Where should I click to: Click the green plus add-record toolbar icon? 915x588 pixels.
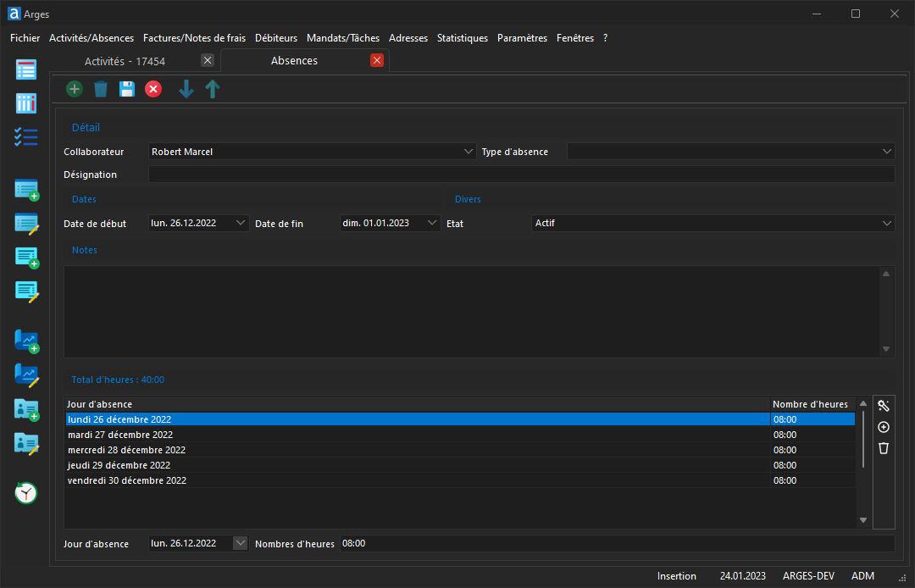74,89
